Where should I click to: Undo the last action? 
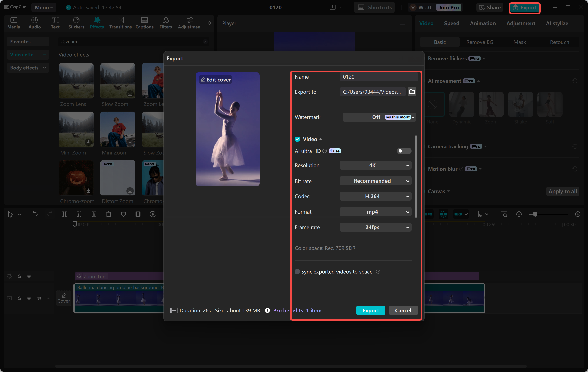[x=35, y=214]
